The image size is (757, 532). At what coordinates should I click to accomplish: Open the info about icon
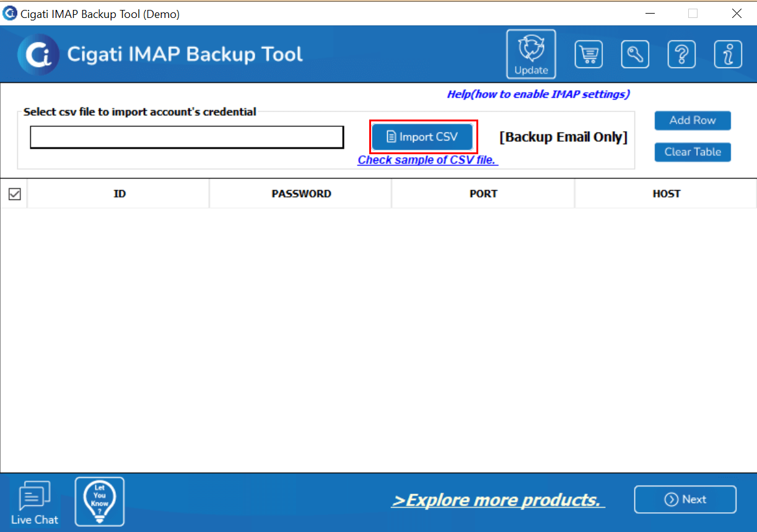728,55
